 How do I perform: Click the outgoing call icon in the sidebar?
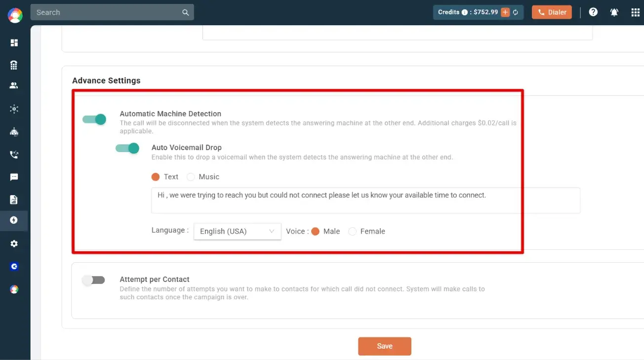point(14,154)
